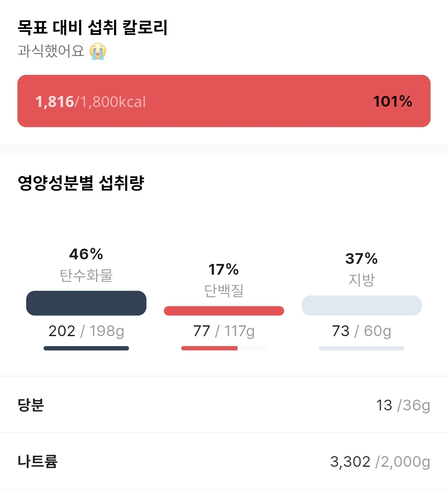Tap the 37% fat percentage
The width and height of the screenshot is (448, 493).
point(361,259)
